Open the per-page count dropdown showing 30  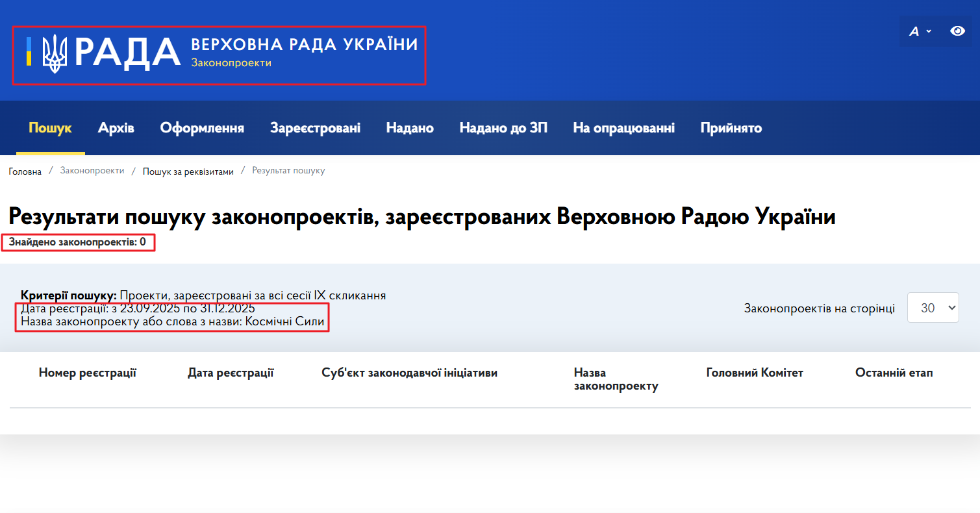(933, 308)
